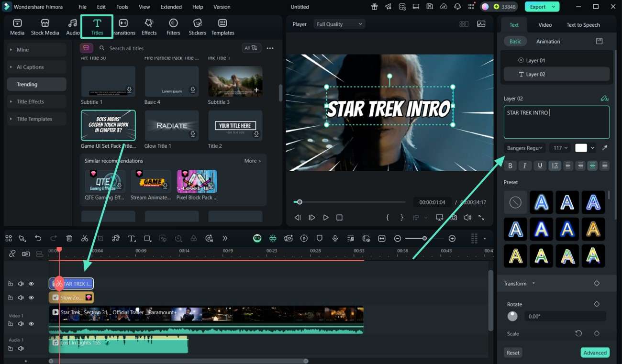Click the zoom out minus icon
Image resolution: width=622 pixels, height=364 pixels.
(x=398, y=238)
